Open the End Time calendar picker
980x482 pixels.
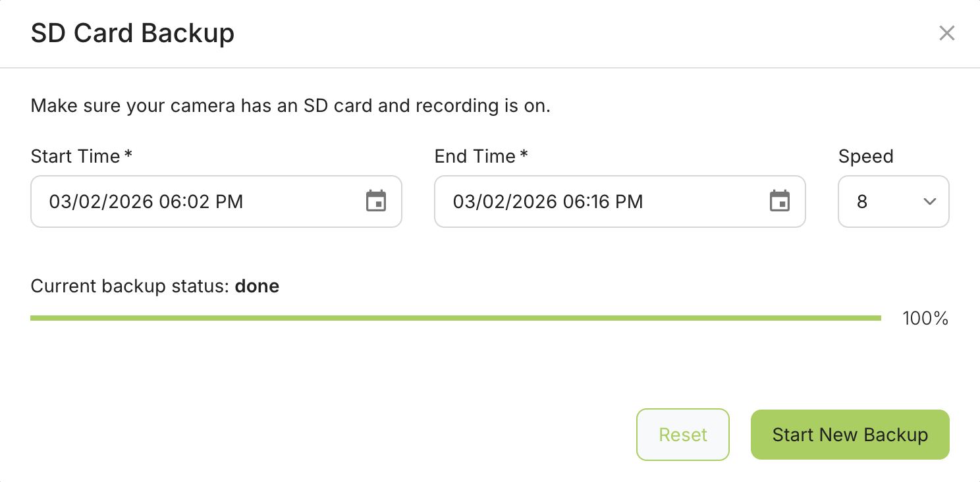point(779,201)
